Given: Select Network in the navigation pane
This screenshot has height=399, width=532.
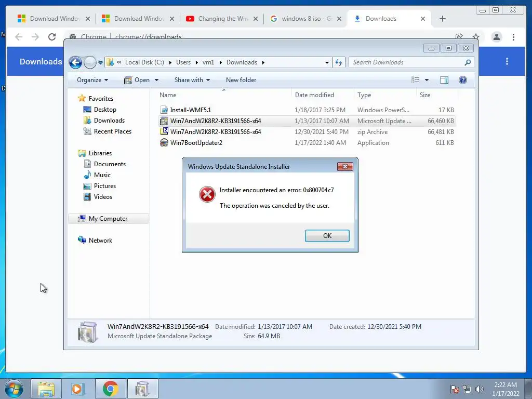Looking at the screenshot, I should (100, 240).
